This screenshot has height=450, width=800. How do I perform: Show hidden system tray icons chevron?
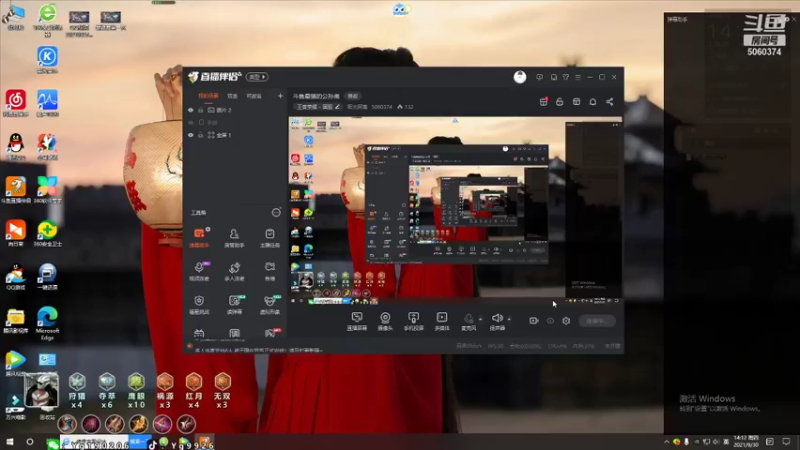[x=666, y=442]
